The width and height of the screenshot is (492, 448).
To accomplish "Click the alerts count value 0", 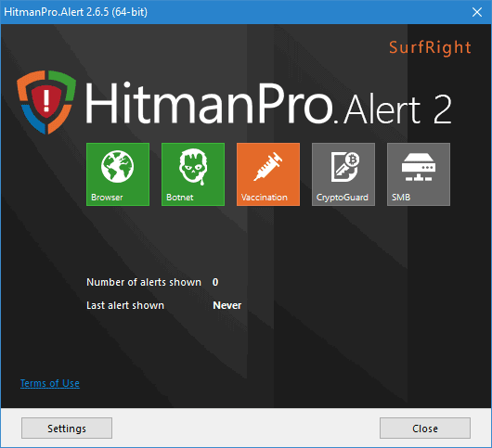I will [x=215, y=282].
